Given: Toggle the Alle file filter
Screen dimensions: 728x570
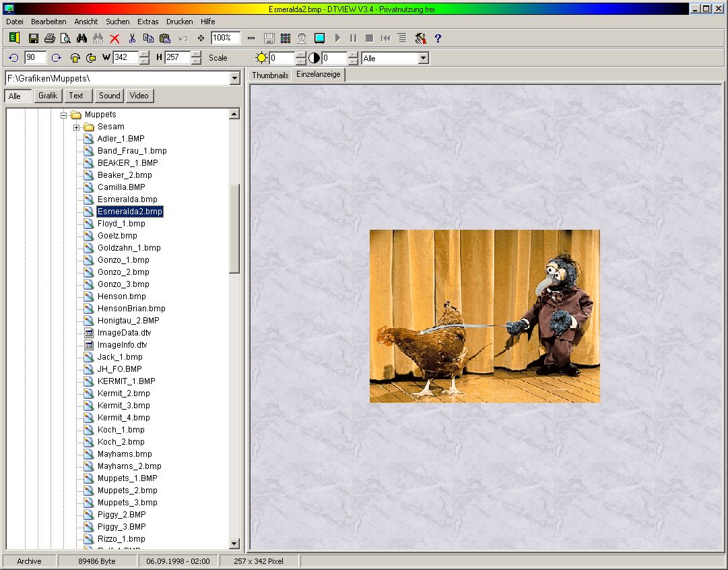Looking at the screenshot, I should [x=18, y=96].
